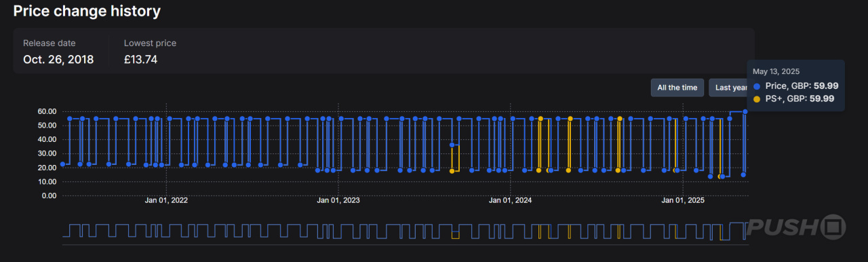
Task: Click the lowest data point near Jan 2025
Action: click(x=710, y=176)
